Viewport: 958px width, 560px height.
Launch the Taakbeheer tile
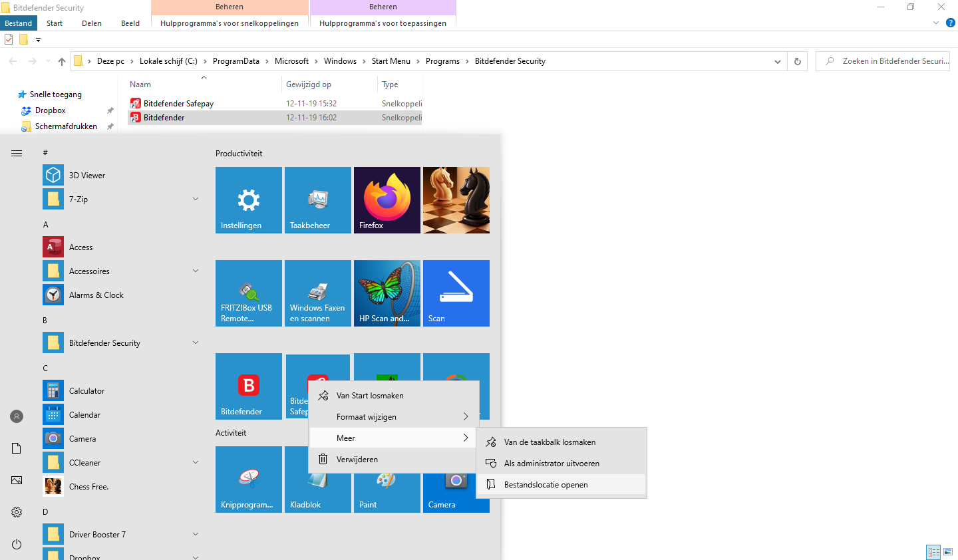[x=317, y=200]
